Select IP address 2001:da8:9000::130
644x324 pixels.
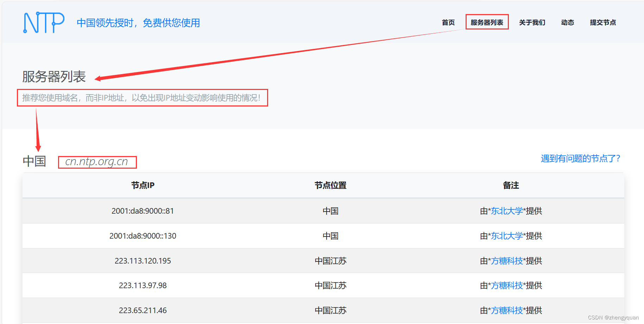tap(143, 236)
